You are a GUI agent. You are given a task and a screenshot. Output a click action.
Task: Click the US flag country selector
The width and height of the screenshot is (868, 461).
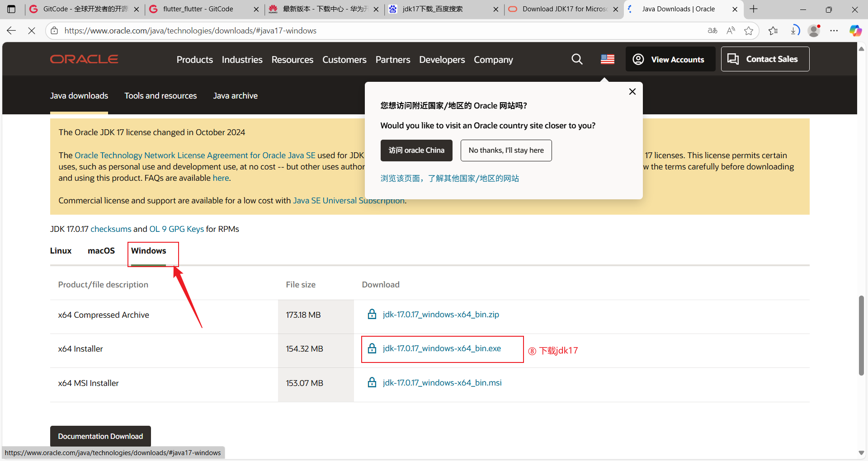(x=608, y=59)
